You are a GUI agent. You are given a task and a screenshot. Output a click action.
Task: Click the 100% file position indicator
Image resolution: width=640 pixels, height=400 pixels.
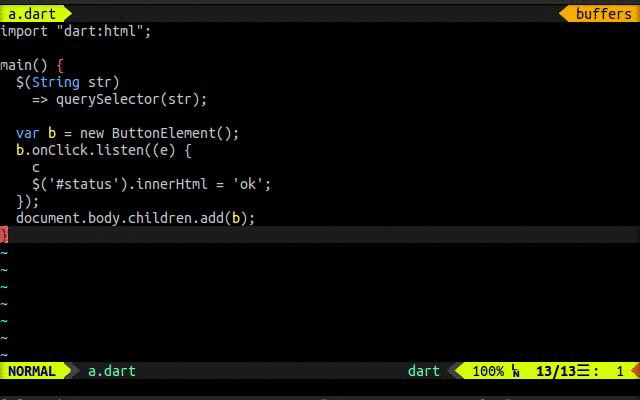pos(488,371)
